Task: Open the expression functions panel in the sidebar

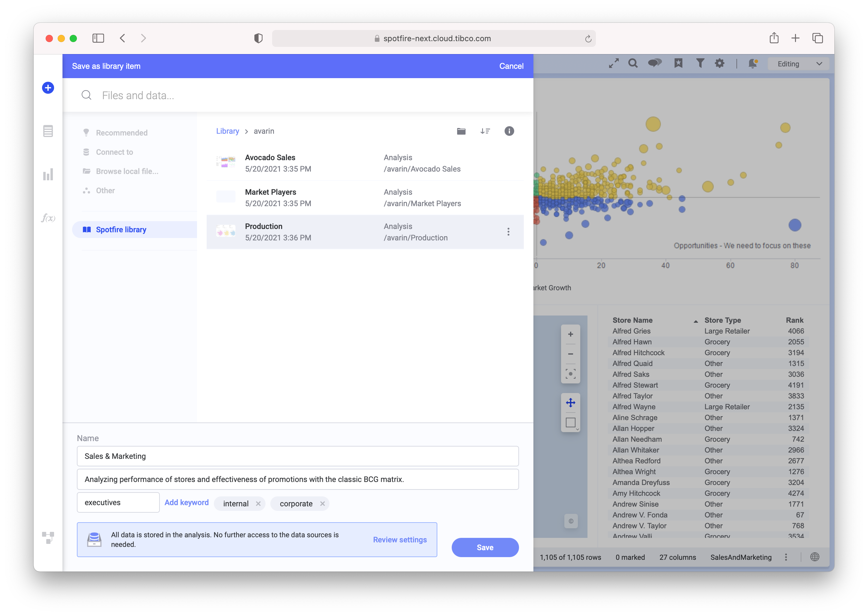Action: [x=48, y=218]
